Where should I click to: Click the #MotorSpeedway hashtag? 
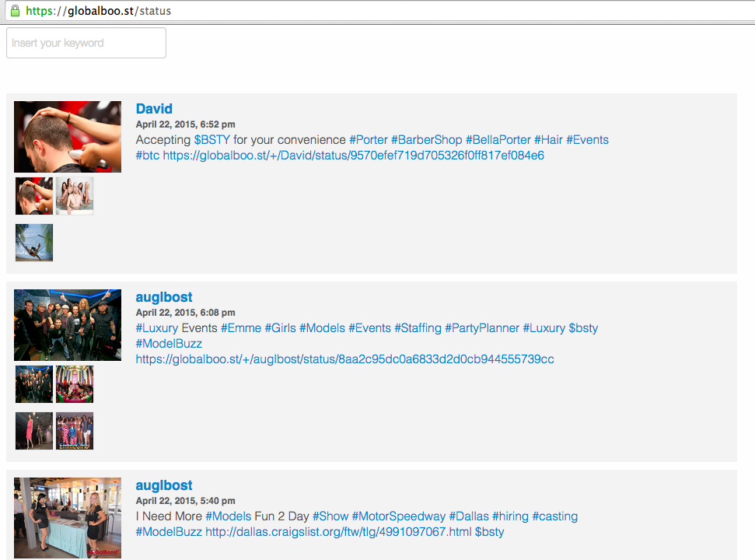pyautogui.click(x=399, y=516)
